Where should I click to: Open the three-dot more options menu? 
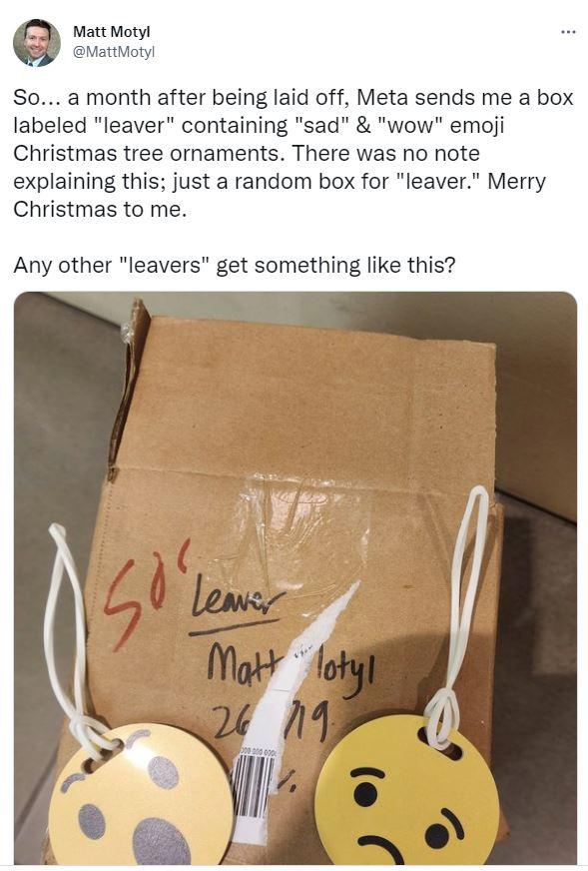(x=567, y=32)
